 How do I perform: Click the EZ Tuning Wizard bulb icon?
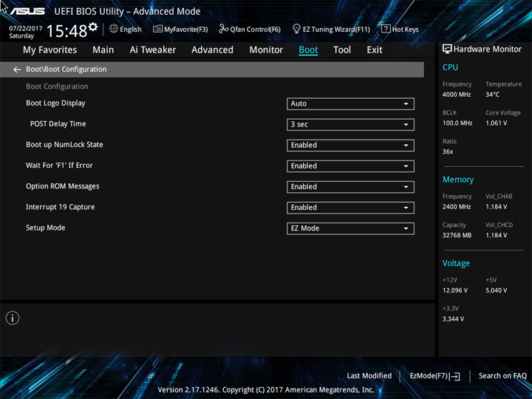(x=296, y=29)
